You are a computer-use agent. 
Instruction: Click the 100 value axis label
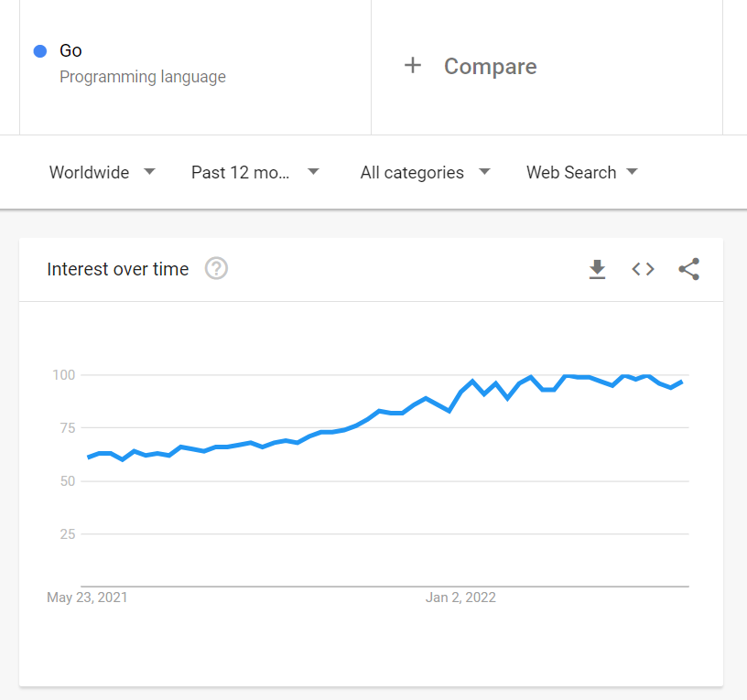click(64, 375)
